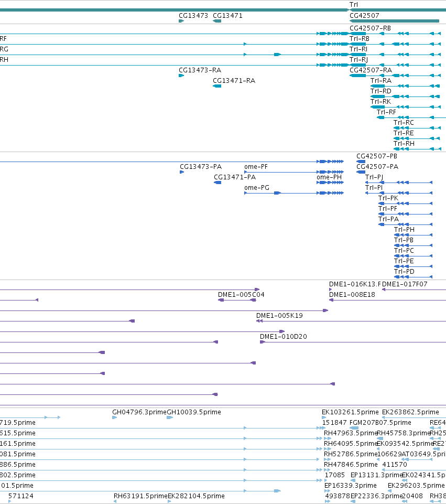This screenshot has height=504, width=446.
Task: Click the GH04796.3prime EST label
Action: pos(139,412)
